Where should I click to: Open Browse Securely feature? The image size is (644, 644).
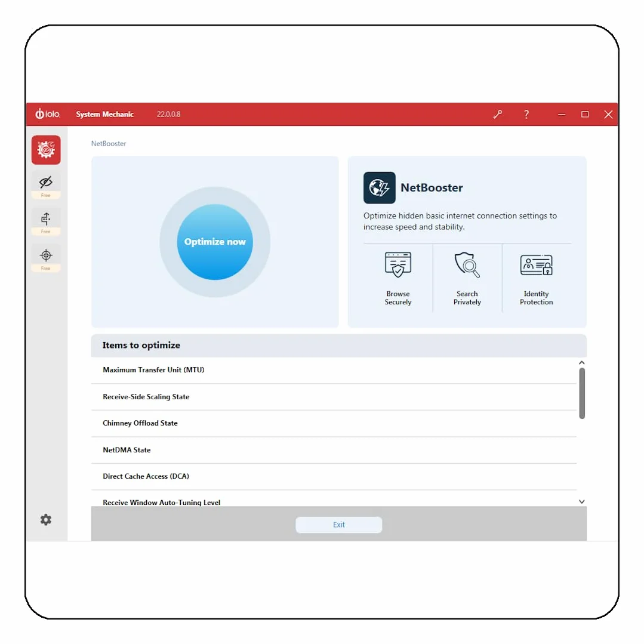398,279
